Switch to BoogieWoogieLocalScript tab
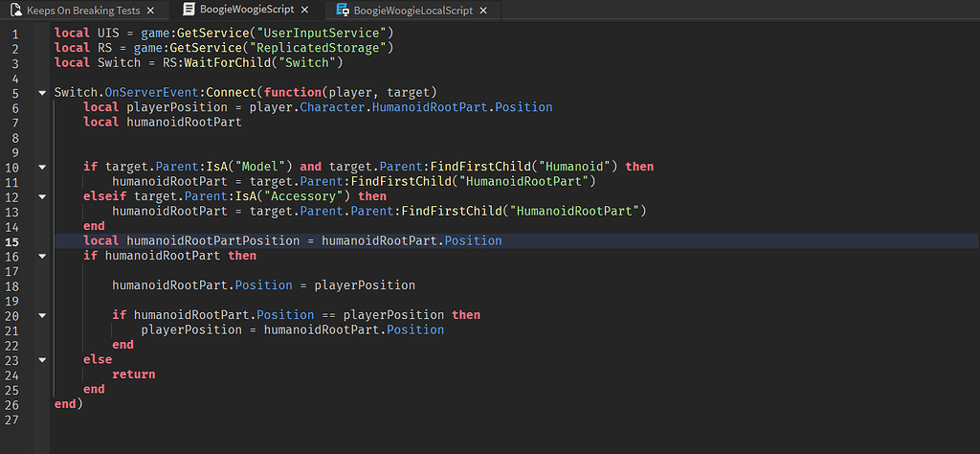Screen dimensions: 980x454 [413, 10]
